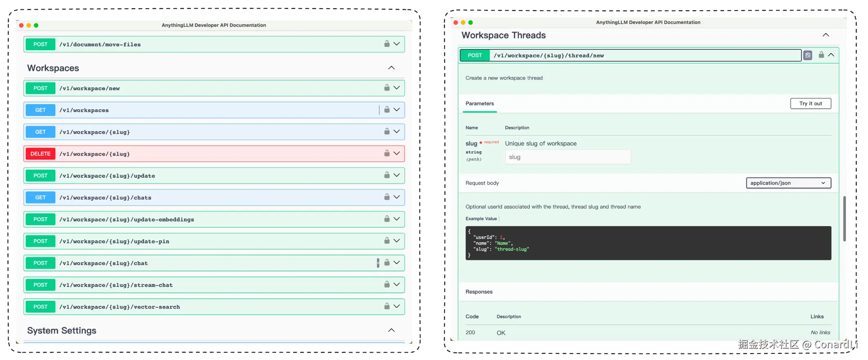Click lock icon on stream-chat endpoint row
Screen dimensions: 868x360
click(x=387, y=284)
